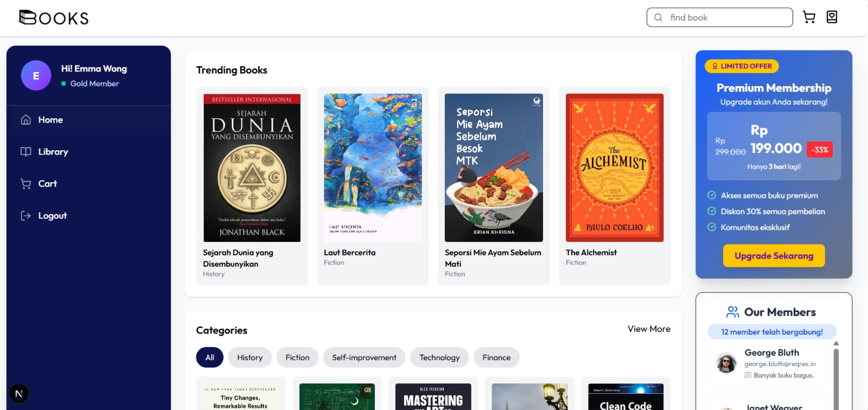Click the Premium Membership heading
The image size is (868, 410).
pos(774,88)
